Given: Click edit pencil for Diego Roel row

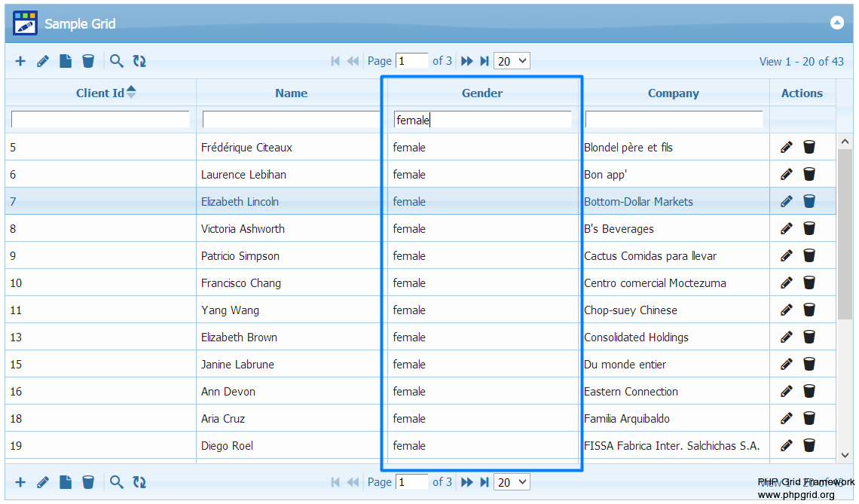Looking at the screenshot, I should point(787,445).
